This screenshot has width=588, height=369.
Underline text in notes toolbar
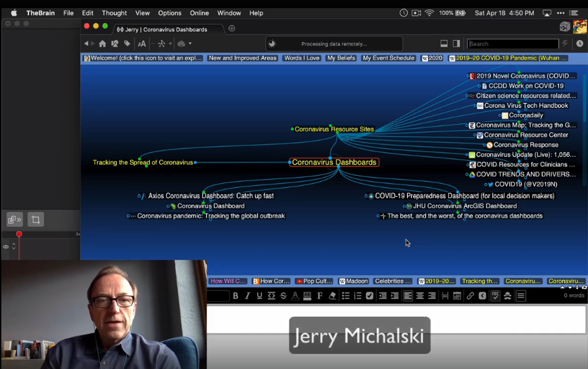[259, 296]
